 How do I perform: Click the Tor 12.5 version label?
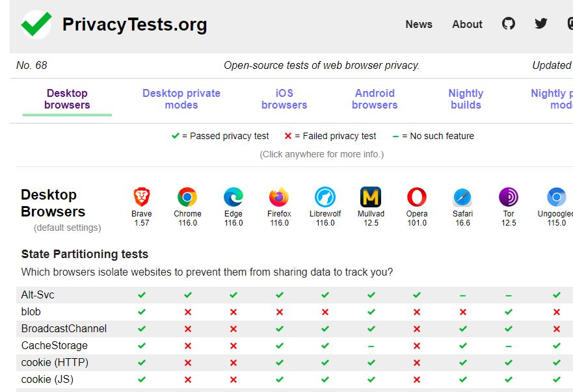[509, 223]
